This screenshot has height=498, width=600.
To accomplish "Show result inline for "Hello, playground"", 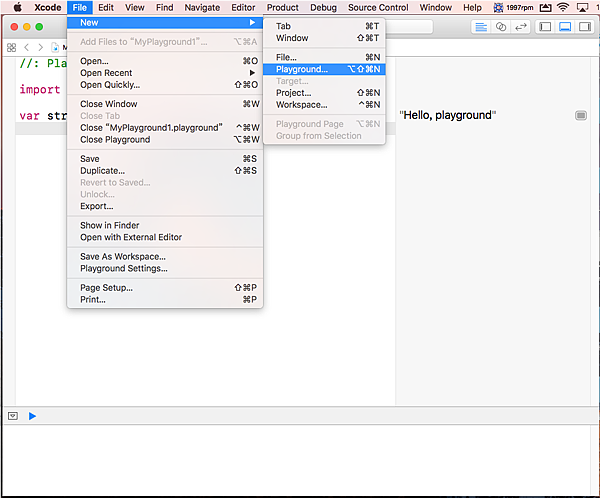I will [581, 115].
